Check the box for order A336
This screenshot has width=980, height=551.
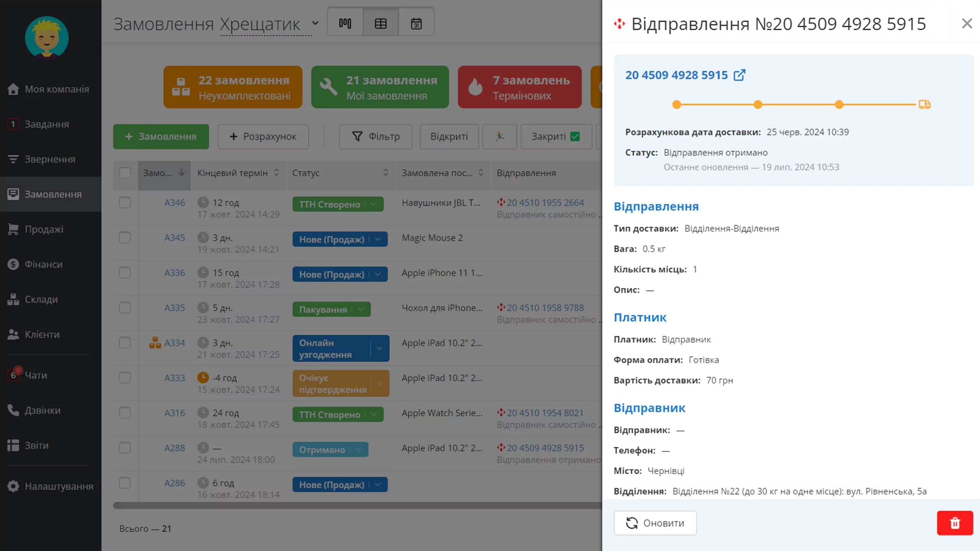[125, 273]
